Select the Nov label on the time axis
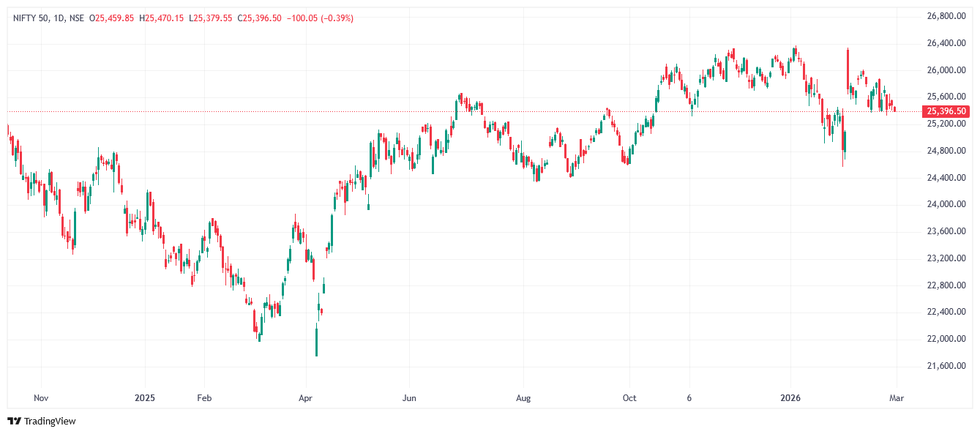Viewport: 980px width, 434px height. pyautogui.click(x=40, y=398)
